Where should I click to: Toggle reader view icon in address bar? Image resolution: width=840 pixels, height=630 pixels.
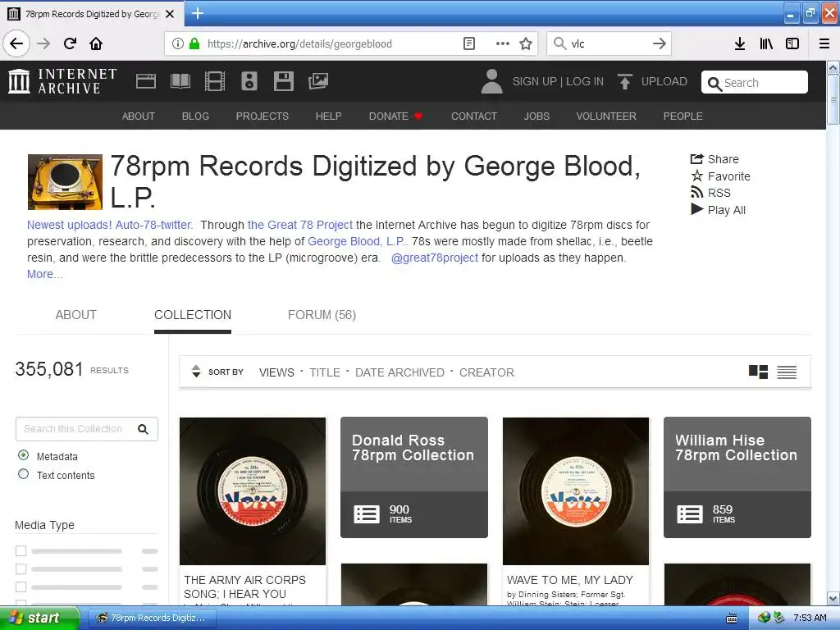click(468, 43)
